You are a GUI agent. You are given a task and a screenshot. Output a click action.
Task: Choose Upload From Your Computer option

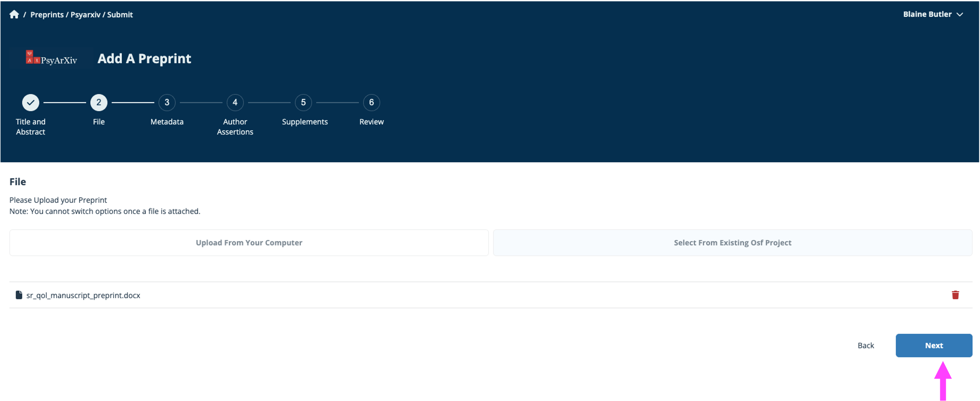(249, 242)
